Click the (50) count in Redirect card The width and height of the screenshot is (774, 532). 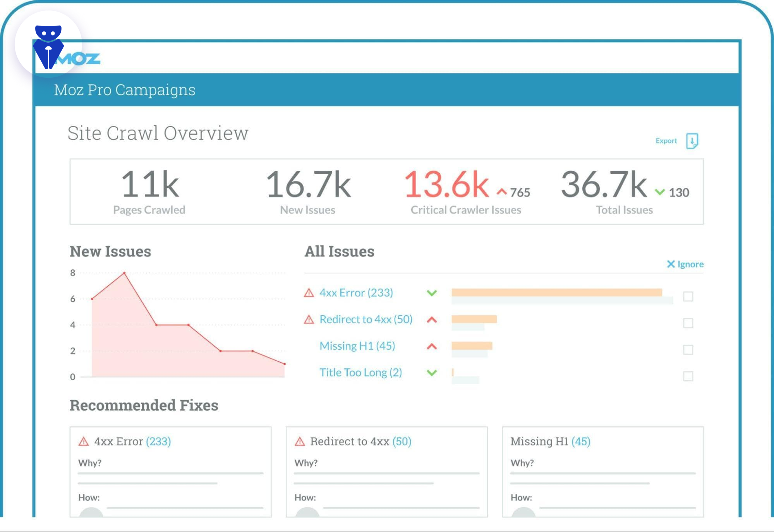coord(402,441)
